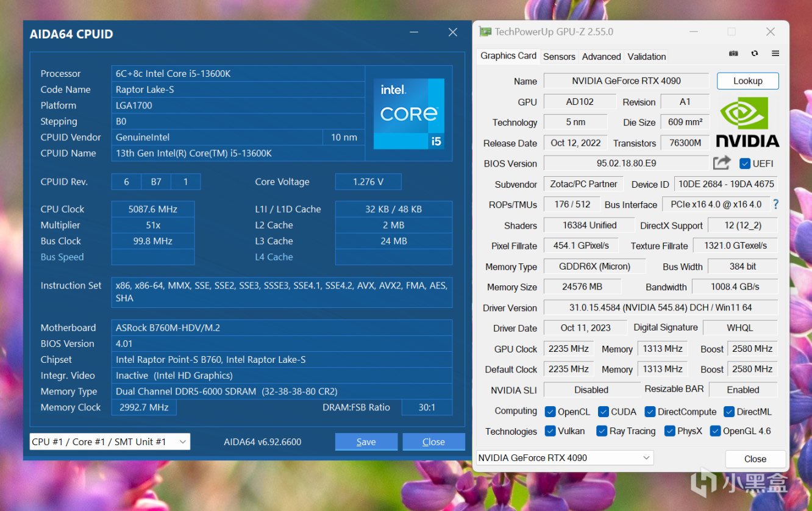This screenshot has width=812, height=511.
Task: Take a GPU-Z screenshot with camera icon
Action: pyautogui.click(x=733, y=54)
